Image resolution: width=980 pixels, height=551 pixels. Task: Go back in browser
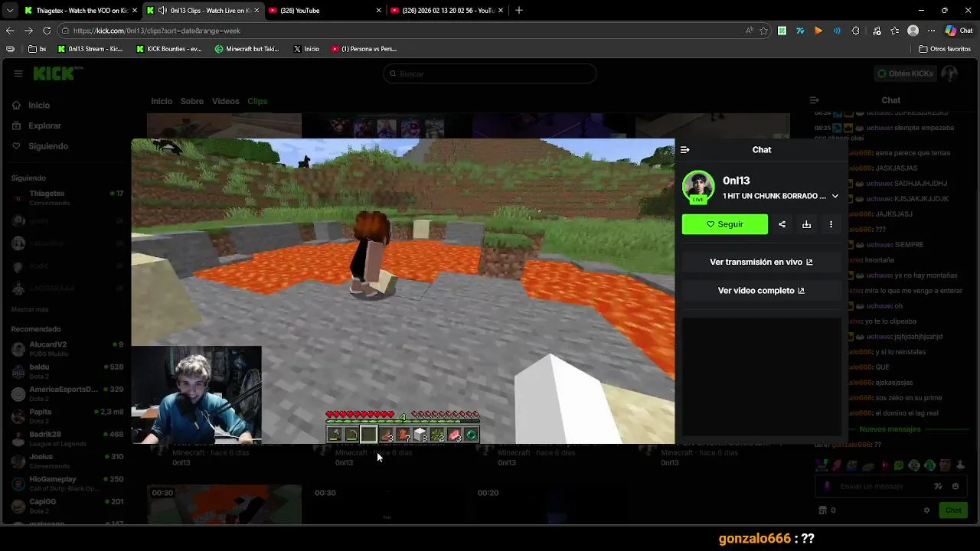click(10, 31)
